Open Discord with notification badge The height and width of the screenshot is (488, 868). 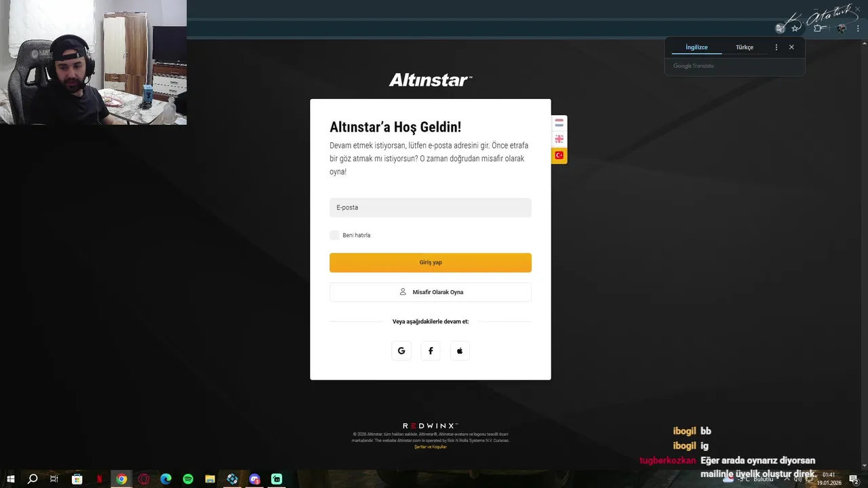coord(254,479)
